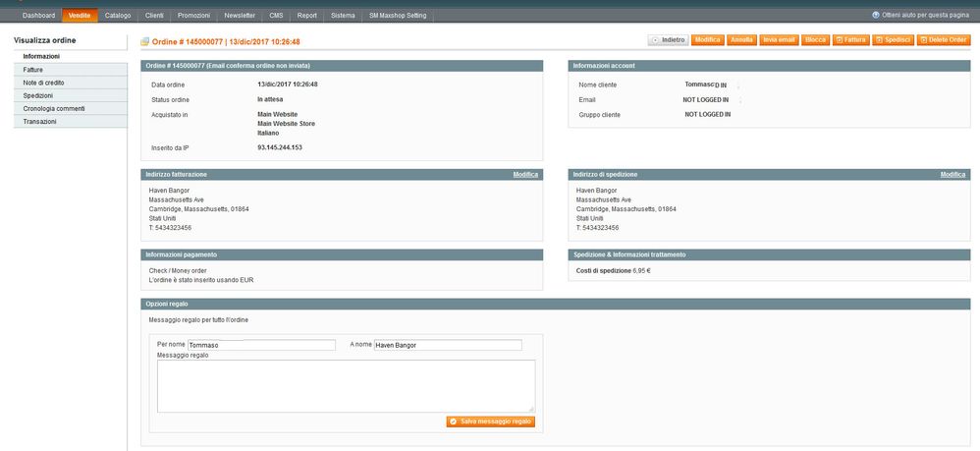Screen dimensions: 980x451
Task: Click the Visualizza ordine sidebar heading
Action: (44, 40)
